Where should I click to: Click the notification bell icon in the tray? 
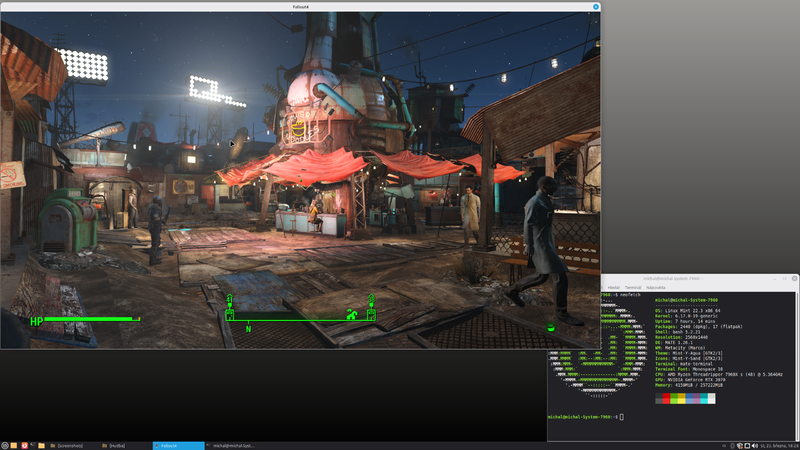click(x=747, y=446)
